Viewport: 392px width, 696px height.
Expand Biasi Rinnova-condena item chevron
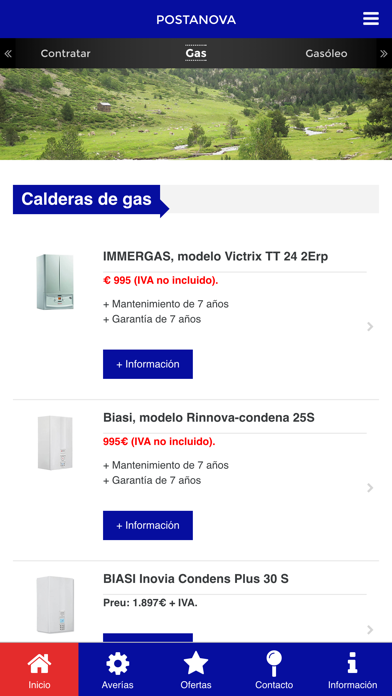(370, 488)
